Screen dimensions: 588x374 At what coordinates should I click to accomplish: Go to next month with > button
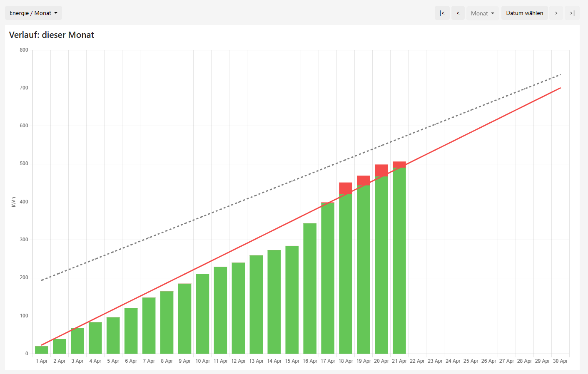(556, 13)
